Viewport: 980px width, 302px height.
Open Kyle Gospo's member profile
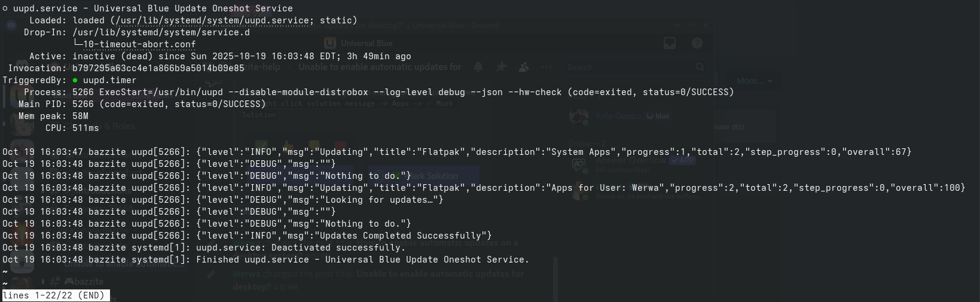[618, 116]
